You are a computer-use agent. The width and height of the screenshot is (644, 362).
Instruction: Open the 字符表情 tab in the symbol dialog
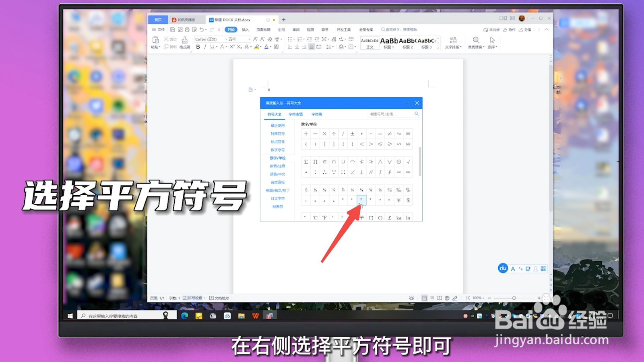295,114
